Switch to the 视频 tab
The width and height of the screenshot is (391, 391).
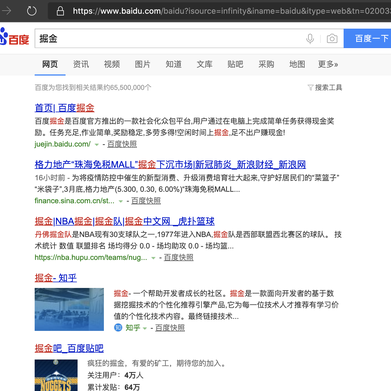pos(112,64)
